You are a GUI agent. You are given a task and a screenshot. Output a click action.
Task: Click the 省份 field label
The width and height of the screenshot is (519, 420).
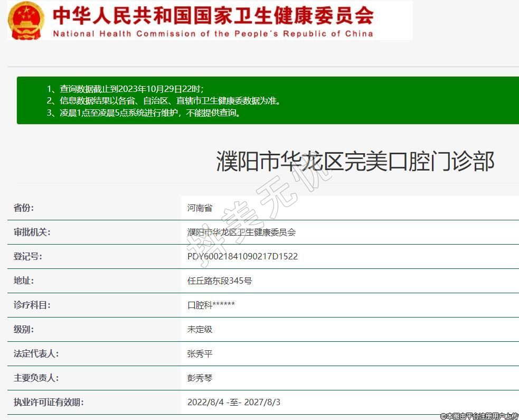pos(24,208)
